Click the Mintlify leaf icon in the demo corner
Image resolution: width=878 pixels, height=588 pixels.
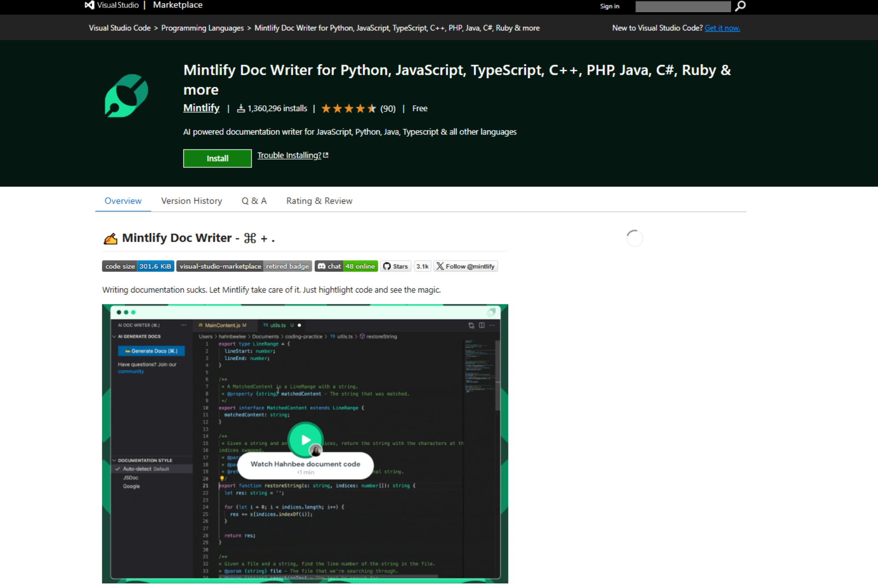[x=491, y=312]
